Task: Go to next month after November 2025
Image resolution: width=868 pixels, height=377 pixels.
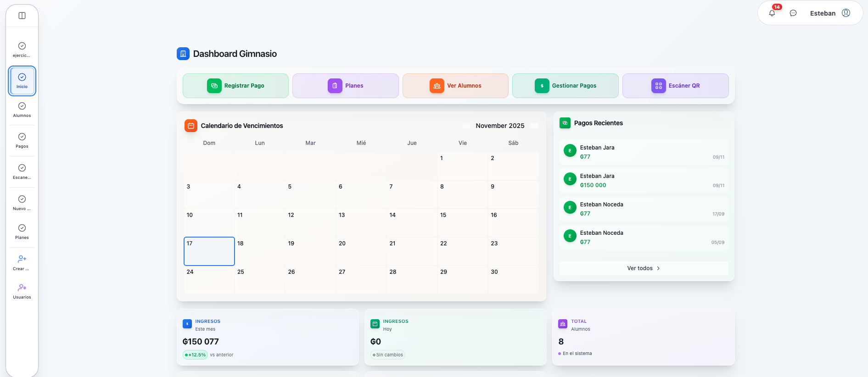Action: [534, 126]
